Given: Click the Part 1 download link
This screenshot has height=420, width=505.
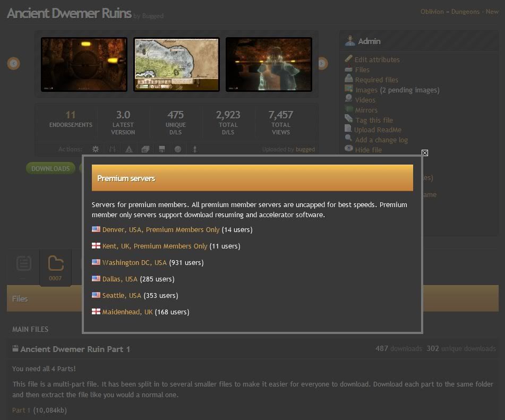Looking at the screenshot, I should [22, 410].
